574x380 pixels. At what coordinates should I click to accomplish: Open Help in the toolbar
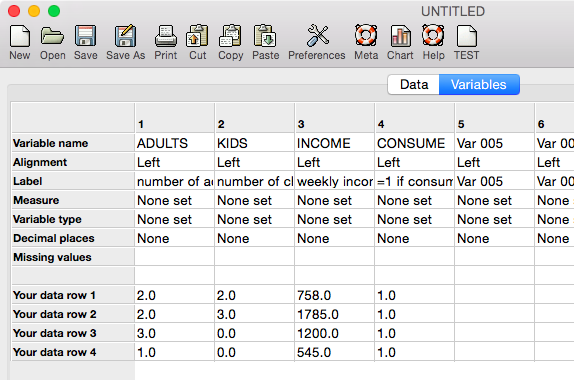tap(433, 36)
